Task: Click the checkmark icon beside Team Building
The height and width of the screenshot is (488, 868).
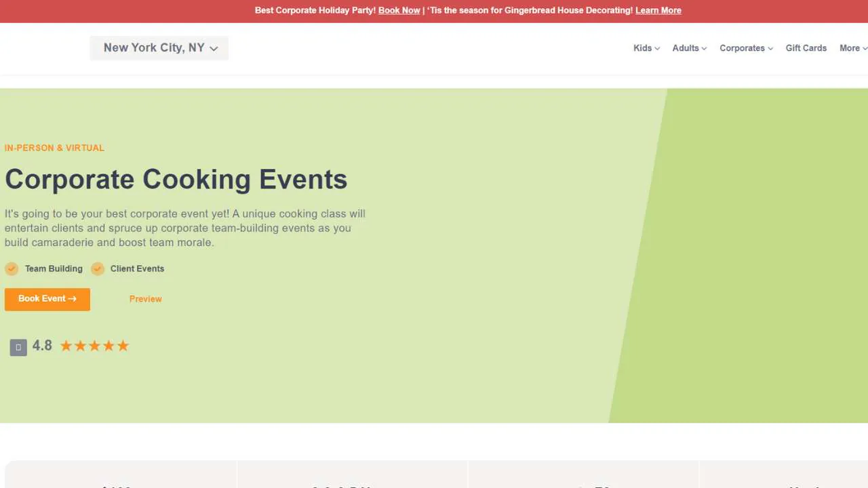Action: [x=12, y=269]
